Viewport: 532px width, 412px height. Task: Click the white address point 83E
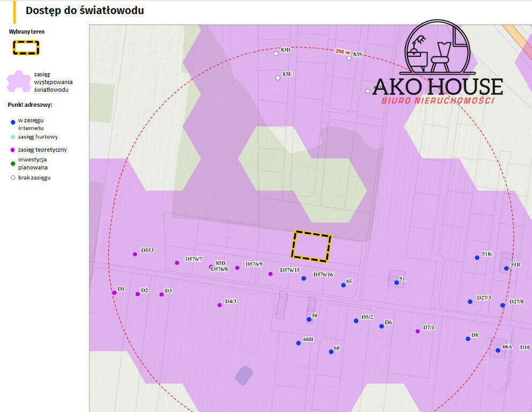(278, 78)
